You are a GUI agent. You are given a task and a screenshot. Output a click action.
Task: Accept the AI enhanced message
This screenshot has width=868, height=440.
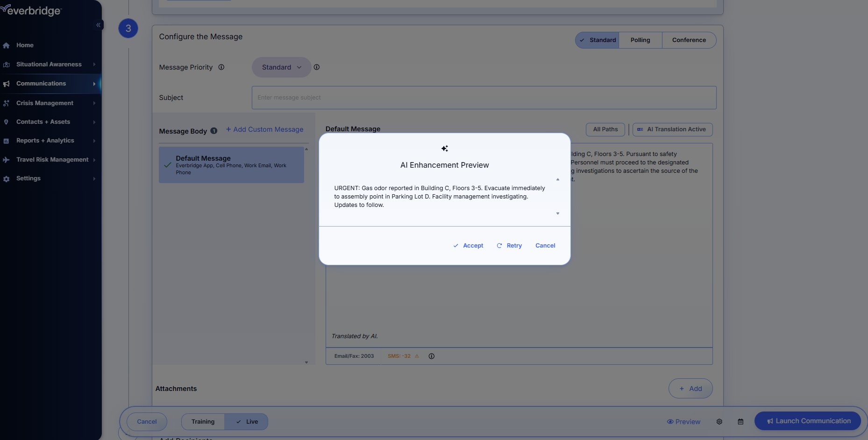click(468, 246)
